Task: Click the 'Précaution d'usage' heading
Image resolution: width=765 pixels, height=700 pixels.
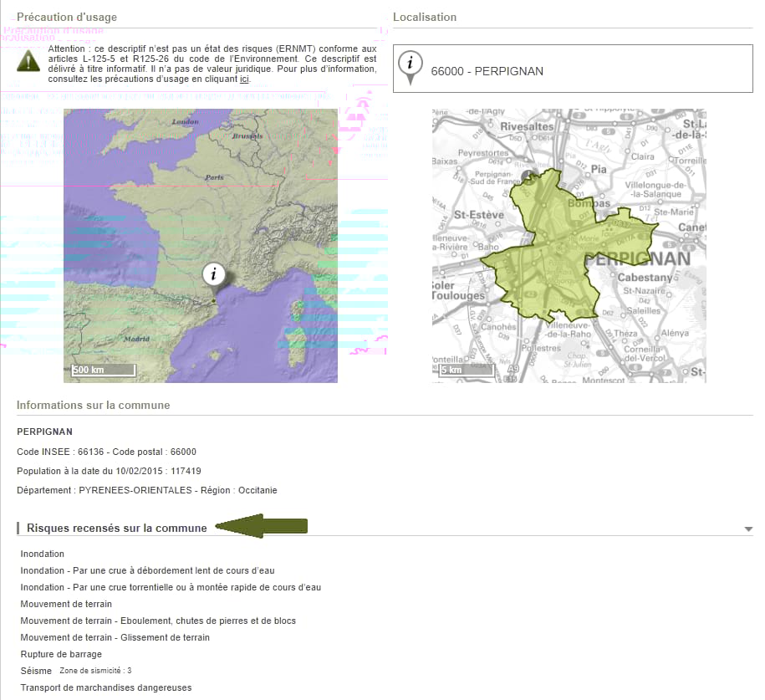Action: (67, 17)
